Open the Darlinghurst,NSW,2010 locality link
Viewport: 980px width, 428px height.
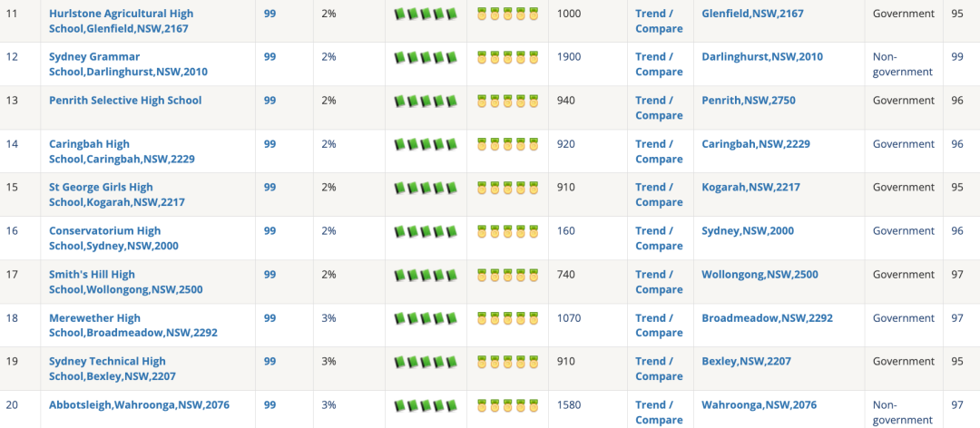tap(762, 57)
